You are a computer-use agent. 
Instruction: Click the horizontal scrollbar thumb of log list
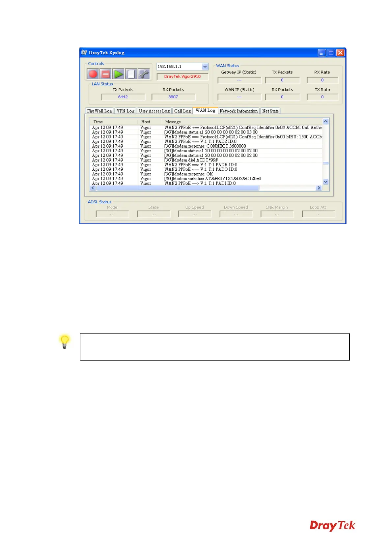pyautogui.click(x=178, y=188)
